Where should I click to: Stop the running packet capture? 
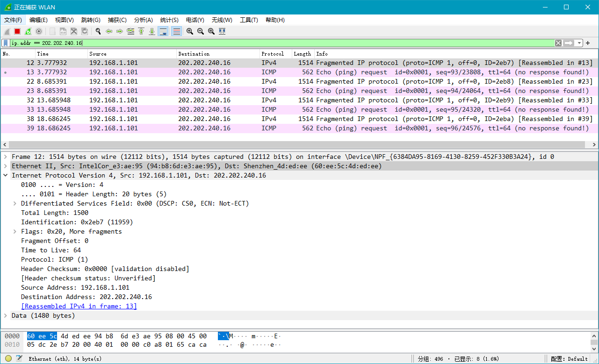click(x=17, y=31)
